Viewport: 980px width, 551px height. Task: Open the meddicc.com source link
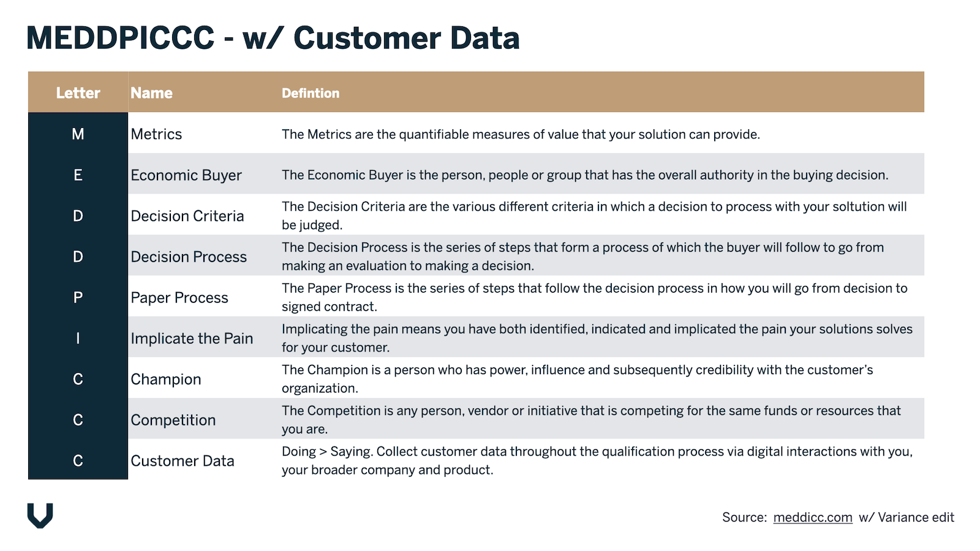click(x=812, y=517)
